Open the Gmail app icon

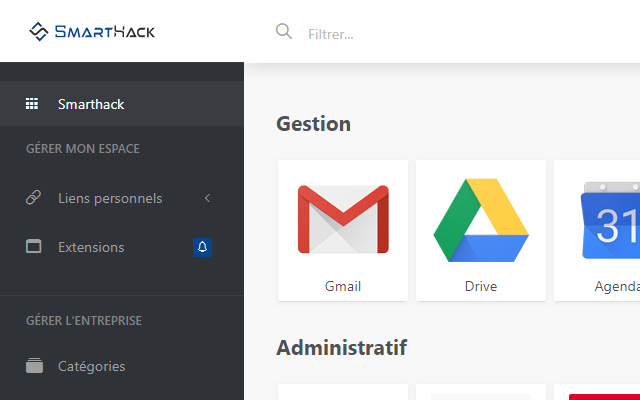[x=343, y=219]
